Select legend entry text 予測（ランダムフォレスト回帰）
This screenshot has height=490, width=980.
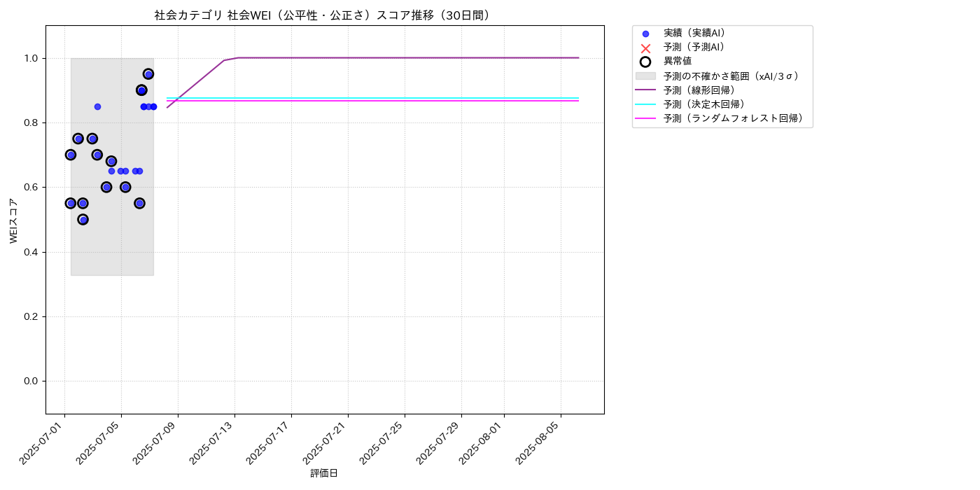(735, 119)
